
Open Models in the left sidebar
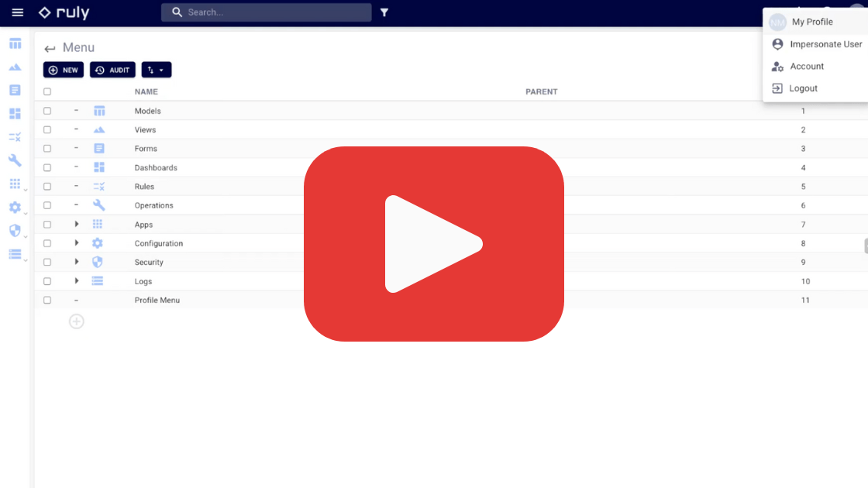pyautogui.click(x=15, y=43)
